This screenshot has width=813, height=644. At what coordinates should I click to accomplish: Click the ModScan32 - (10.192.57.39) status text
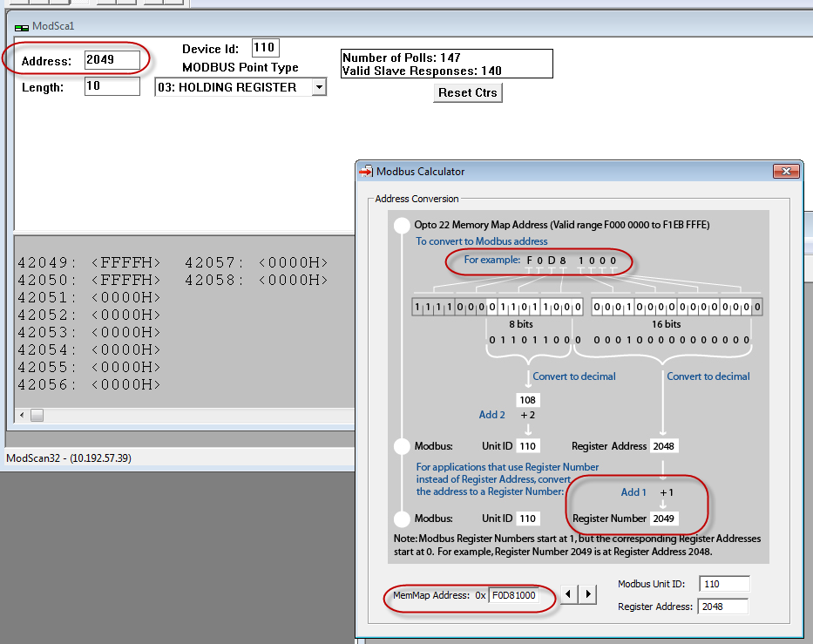[69, 458]
